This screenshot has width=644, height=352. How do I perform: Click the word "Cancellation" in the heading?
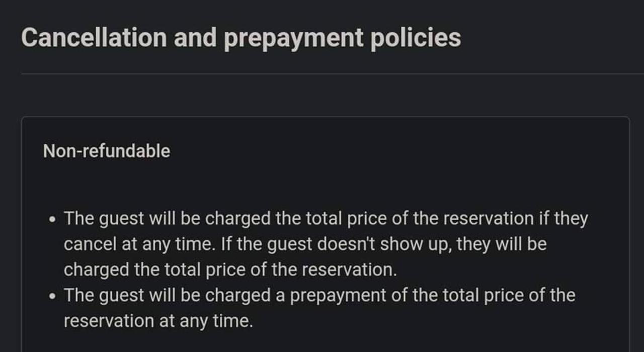pos(94,38)
